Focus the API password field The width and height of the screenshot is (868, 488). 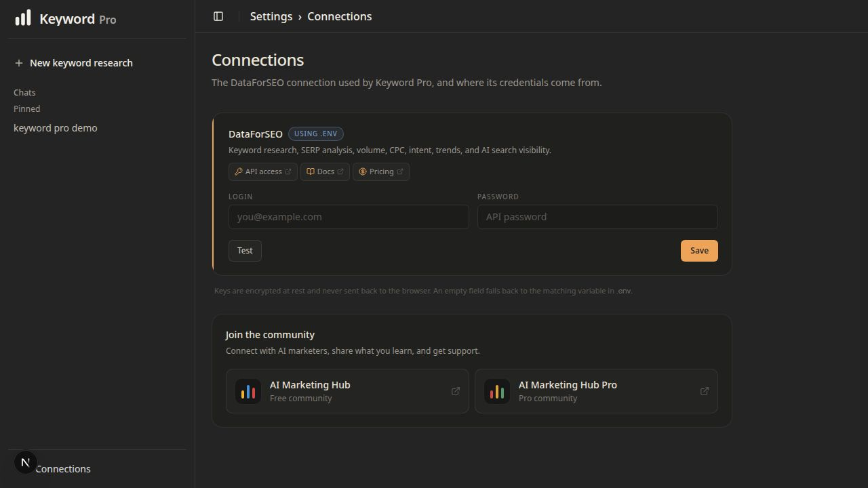pos(597,217)
